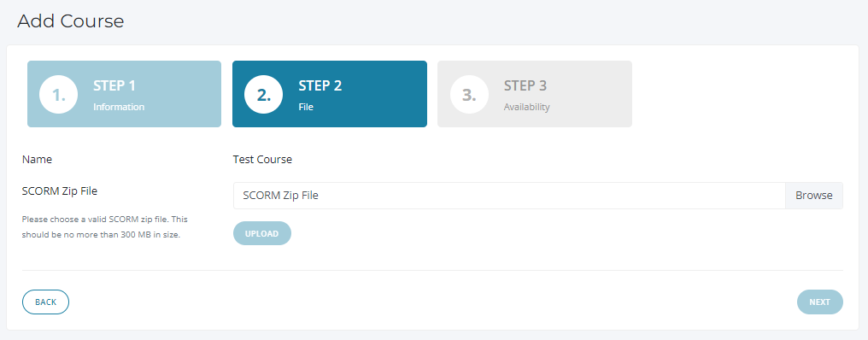Image resolution: width=868 pixels, height=340 pixels.
Task: Click the left-hand "SCORM Zip File" label
Action: pyautogui.click(x=60, y=191)
